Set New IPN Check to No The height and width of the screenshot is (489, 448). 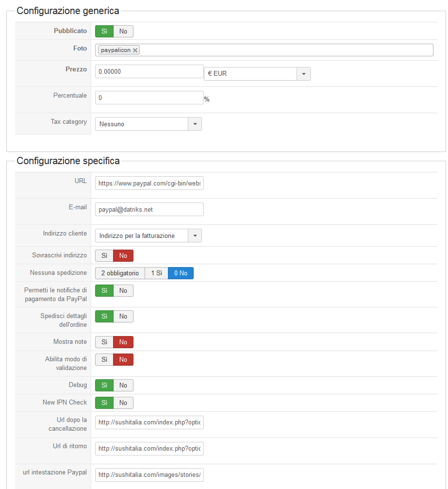pyautogui.click(x=123, y=403)
